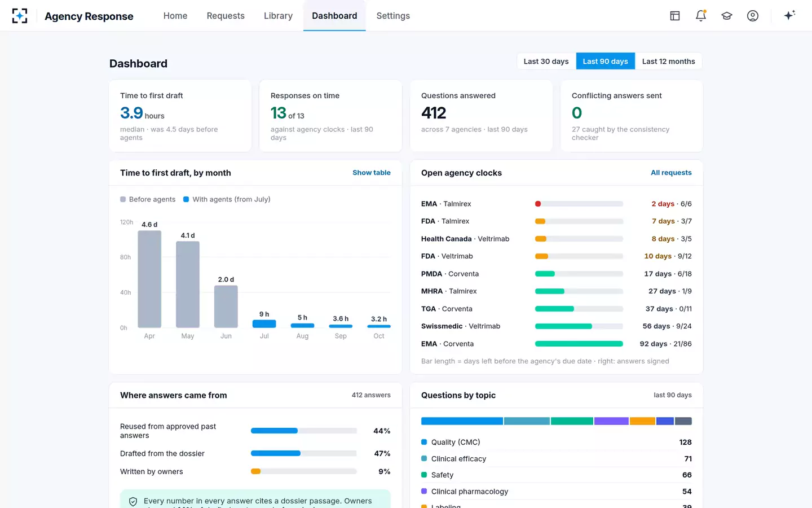Click the Safety topic row
Image resolution: width=812 pixels, height=508 pixels.
click(x=557, y=475)
